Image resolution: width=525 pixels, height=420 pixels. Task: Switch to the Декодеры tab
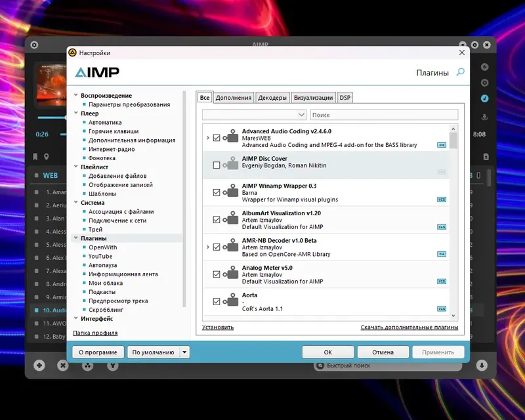272,98
